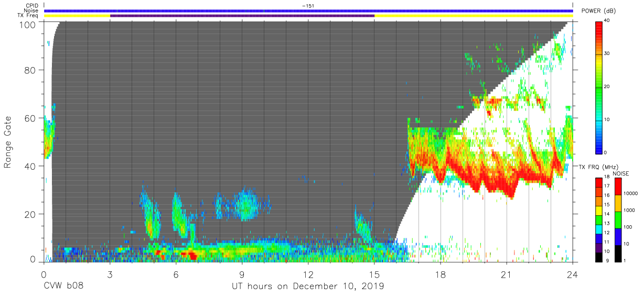Click the blue Noise indicator strip

pyautogui.click(x=308, y=10)
